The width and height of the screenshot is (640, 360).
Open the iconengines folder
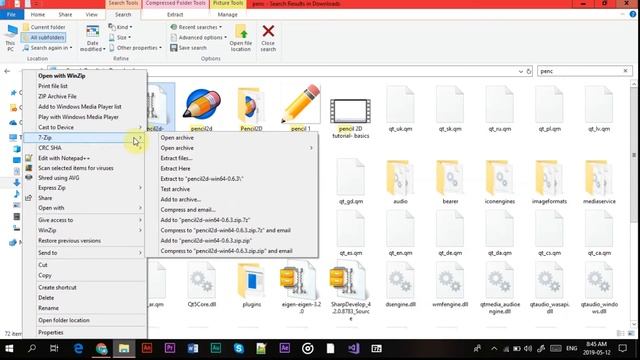point(500,178)
